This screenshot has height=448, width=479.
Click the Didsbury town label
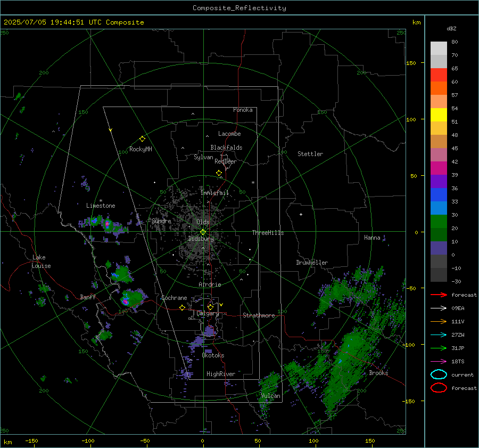click(201, 239)
